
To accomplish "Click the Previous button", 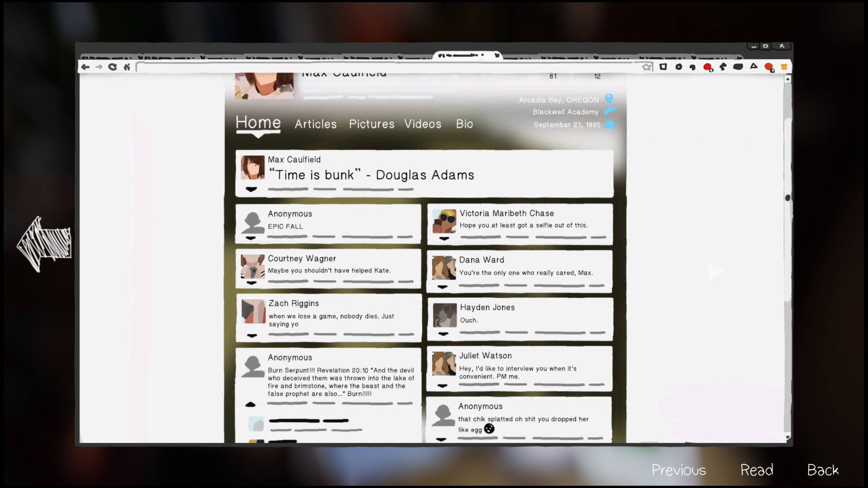I will tap(679, 470).
